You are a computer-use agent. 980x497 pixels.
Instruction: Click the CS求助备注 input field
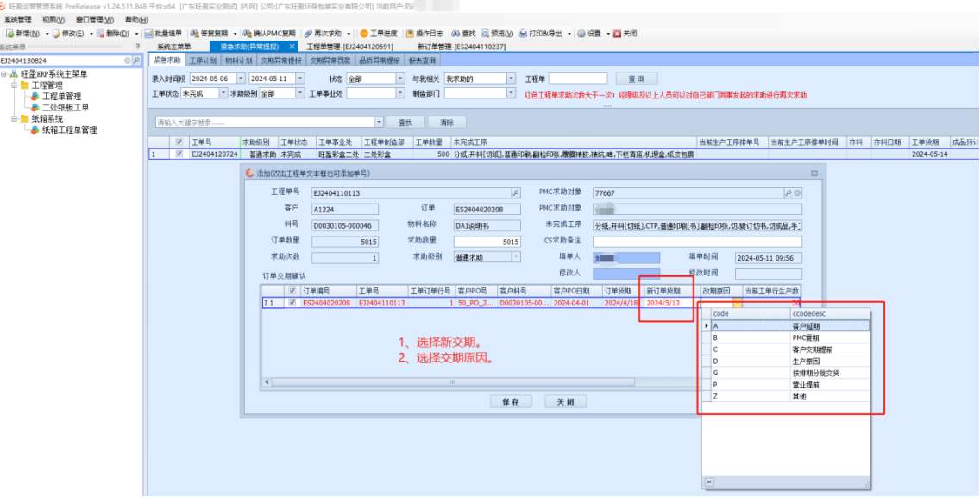coord(697,242)
